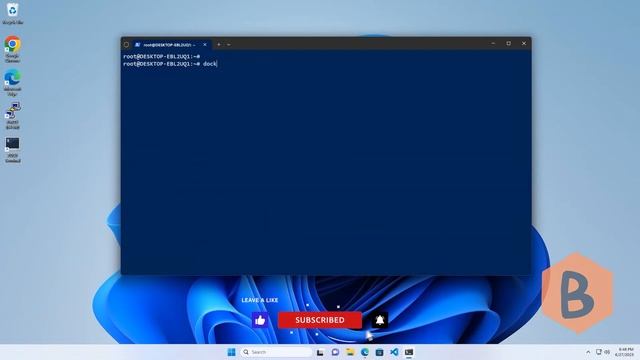Open Chat from the taskbar
The image size is (640, 360).
pyautogui.click(x=336, y=352)
